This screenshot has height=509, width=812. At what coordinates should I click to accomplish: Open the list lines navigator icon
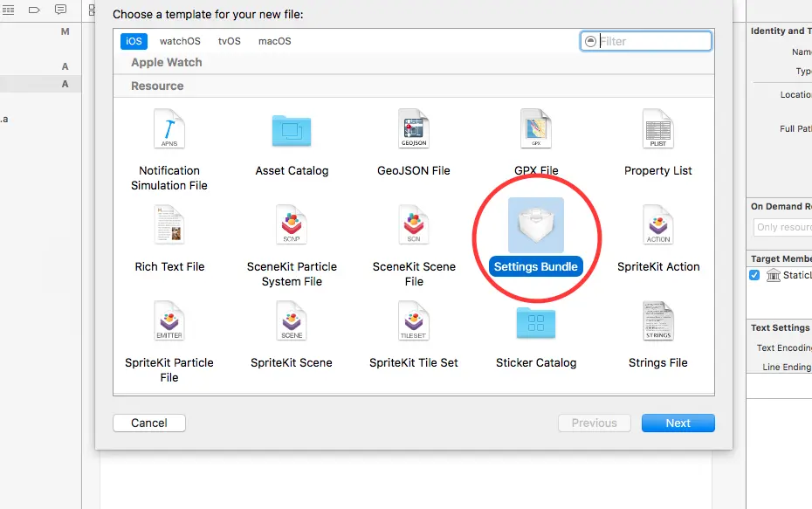pos(8,10)
